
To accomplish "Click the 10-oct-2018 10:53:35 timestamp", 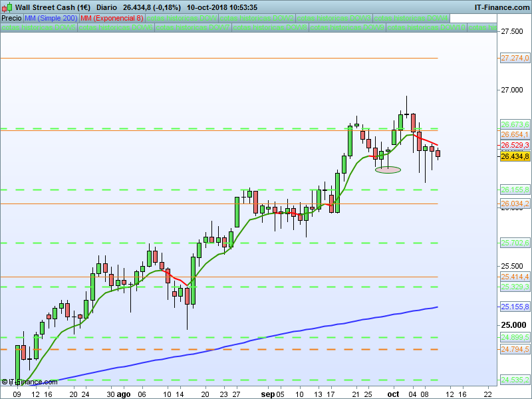I will point(222,7).
